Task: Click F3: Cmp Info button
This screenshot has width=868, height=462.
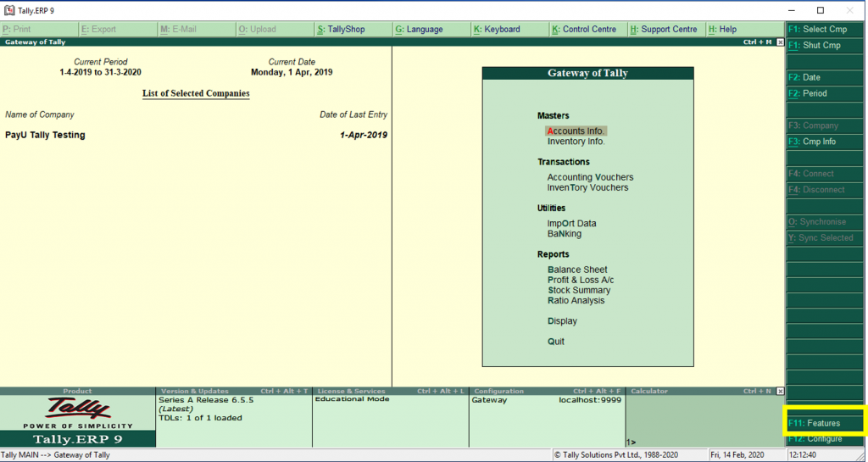Action: coord(824,142)
